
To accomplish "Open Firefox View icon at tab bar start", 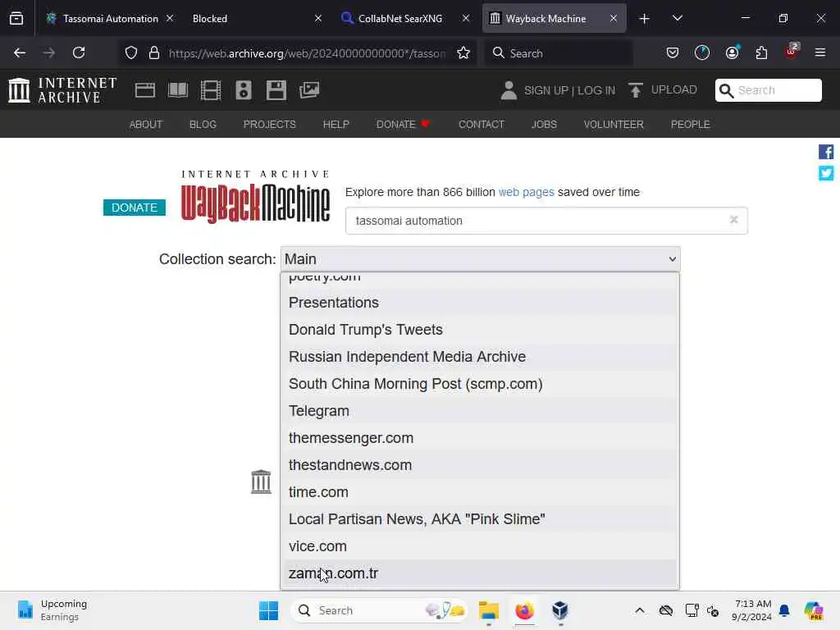I will pos(16,18).
